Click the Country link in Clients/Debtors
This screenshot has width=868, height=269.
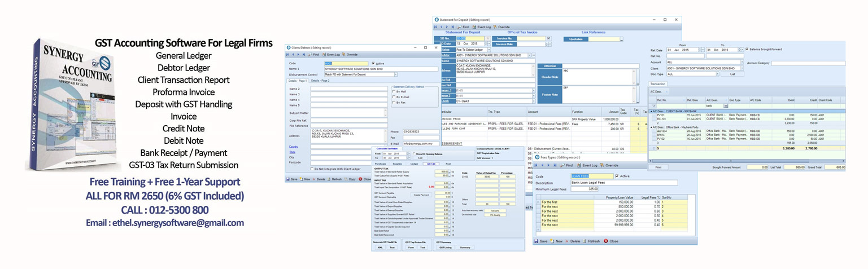294,147
